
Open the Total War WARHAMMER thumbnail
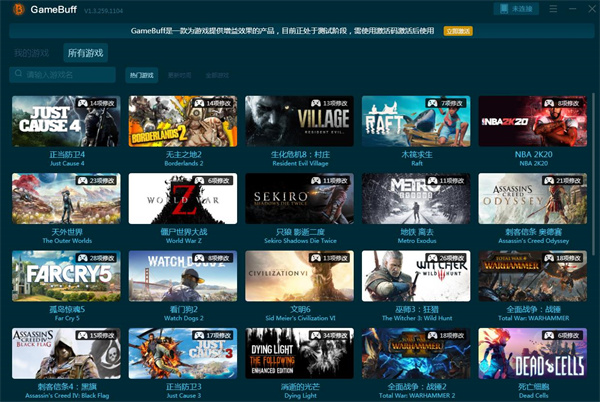point(533,276)
